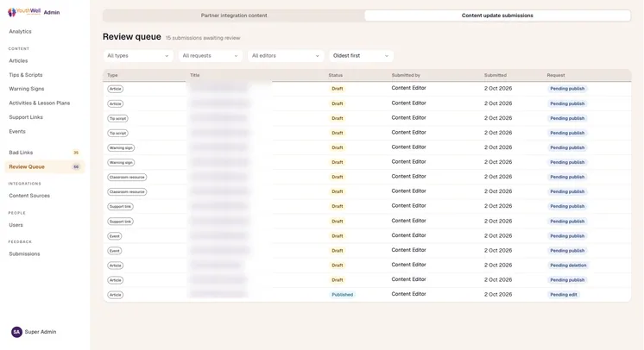The height and width of the screenshot is (350, 644).
Task: Go to Activities & Lesson Plans
Action: point(40,103)
